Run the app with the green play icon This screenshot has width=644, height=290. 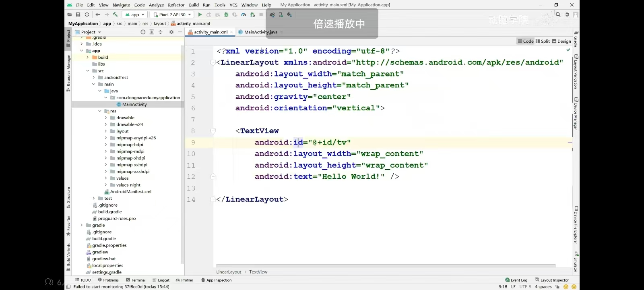[x=200, y=14]
